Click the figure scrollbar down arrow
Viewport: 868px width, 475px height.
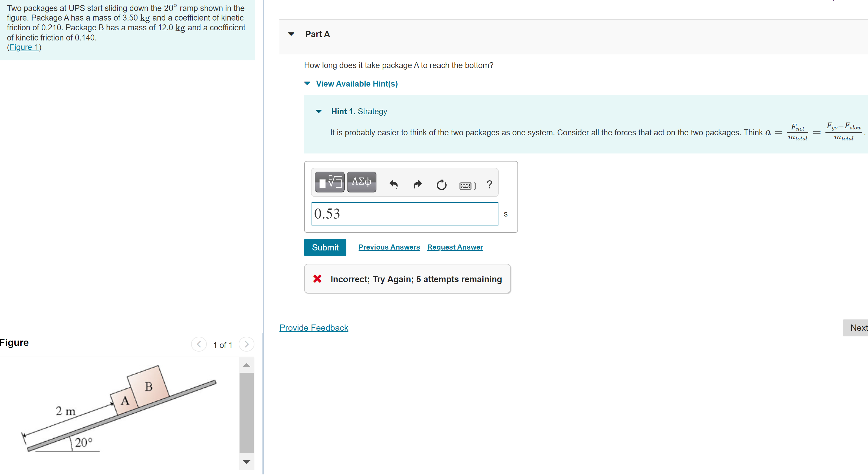tap(246, 462)
